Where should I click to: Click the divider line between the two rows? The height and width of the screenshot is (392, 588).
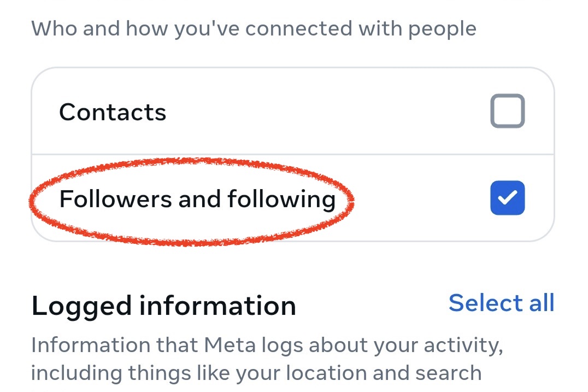(x=293, y=154)
